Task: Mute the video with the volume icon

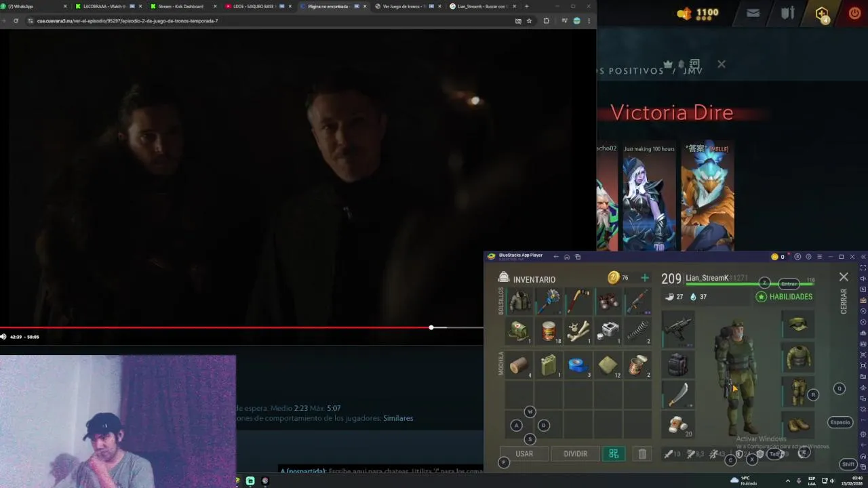Action: click(3, 336)
